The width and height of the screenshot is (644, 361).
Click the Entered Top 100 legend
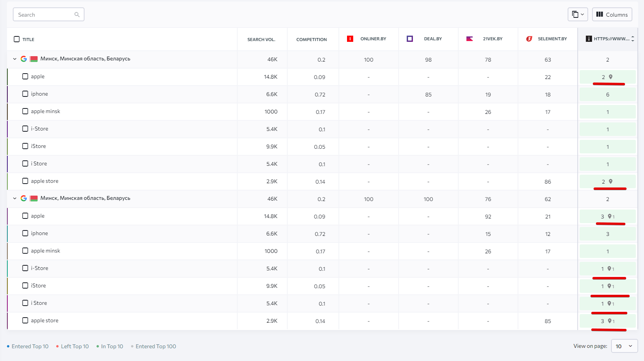click(x=154, y=346)
